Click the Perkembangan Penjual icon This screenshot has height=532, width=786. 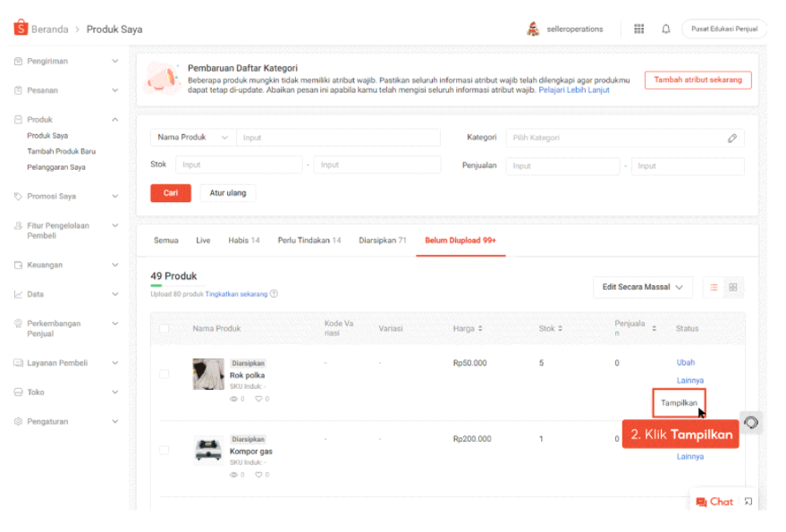point(18,324)
